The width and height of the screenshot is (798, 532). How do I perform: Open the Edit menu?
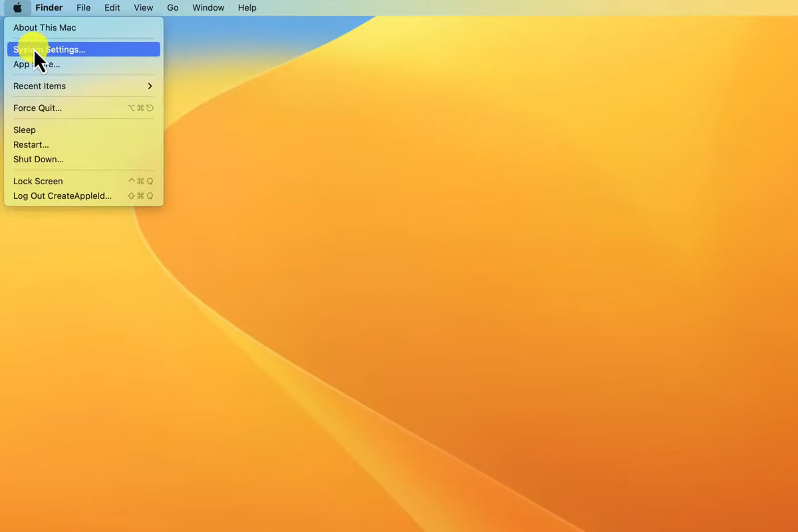click(112, 8)
